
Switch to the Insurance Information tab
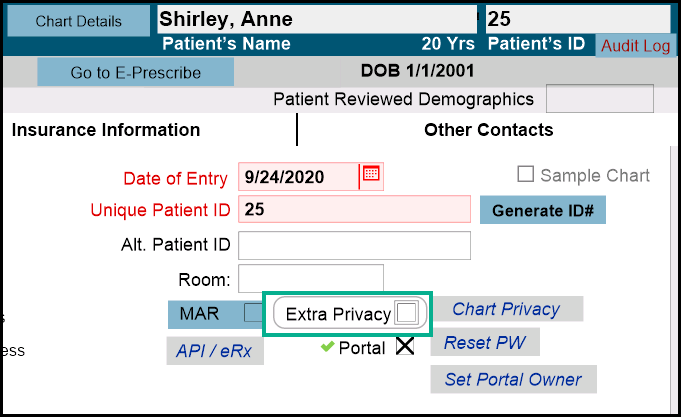(106, 130)
